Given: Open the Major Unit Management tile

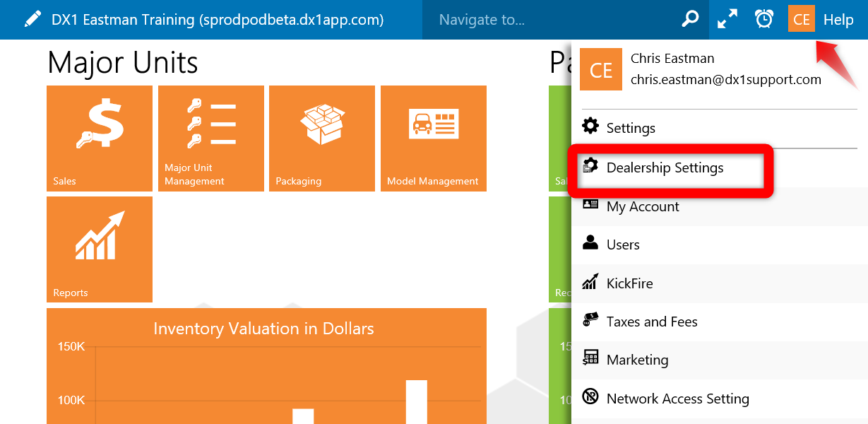Looking at the screenshot, I should point(211,139).
